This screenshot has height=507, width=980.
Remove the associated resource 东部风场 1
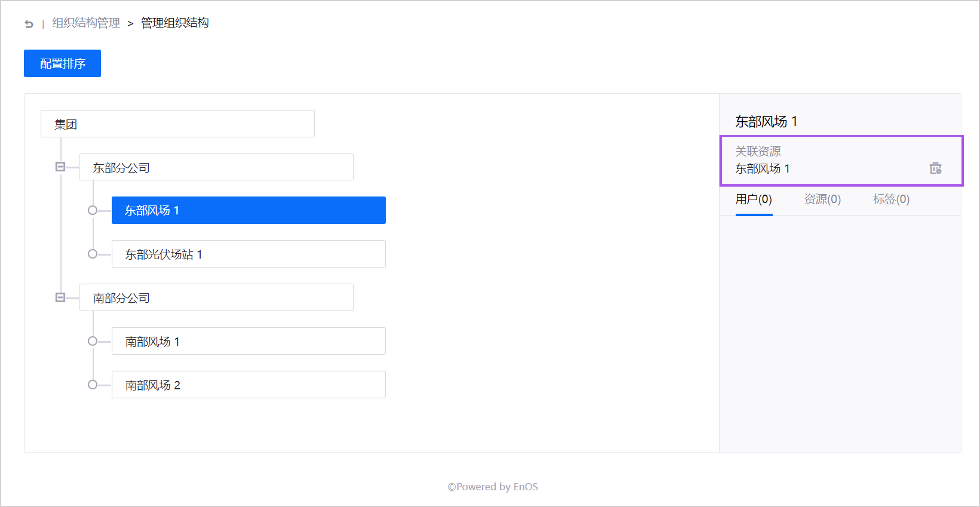[935, 168]
